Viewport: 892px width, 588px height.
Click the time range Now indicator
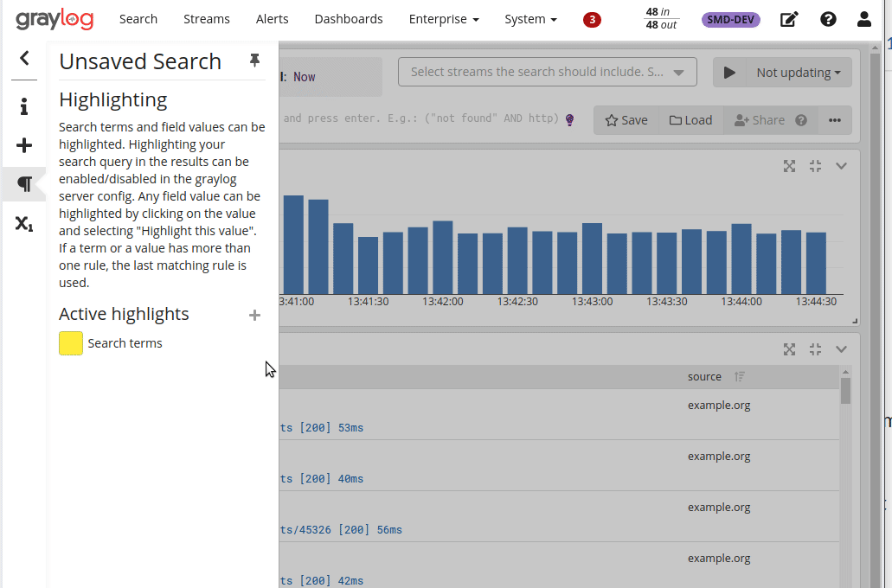[x=305, y=77]
